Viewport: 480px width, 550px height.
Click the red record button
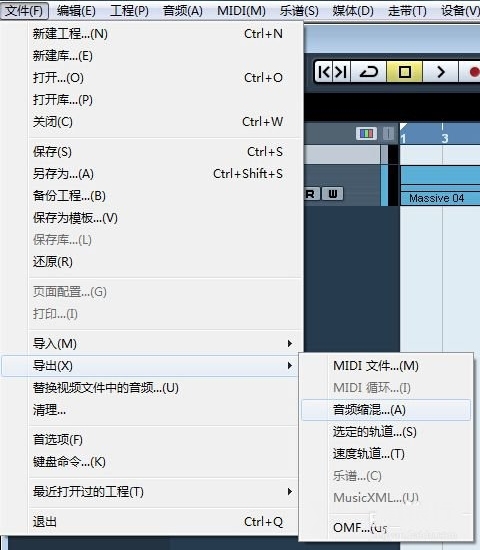click(472, 72)
